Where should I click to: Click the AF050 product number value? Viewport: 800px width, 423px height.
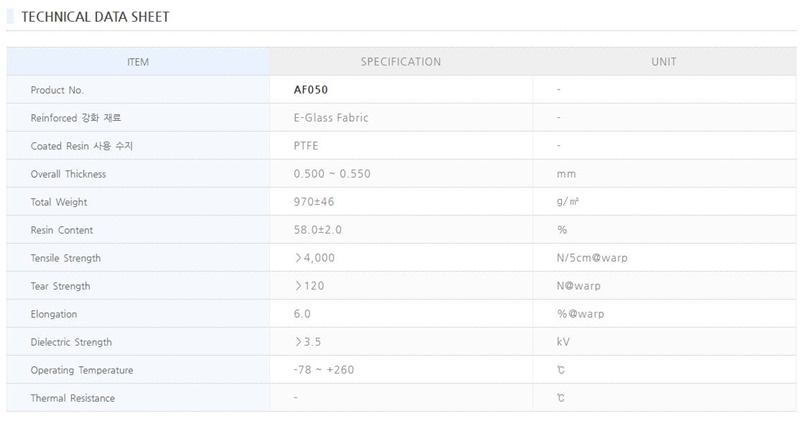tap(313, 90)
